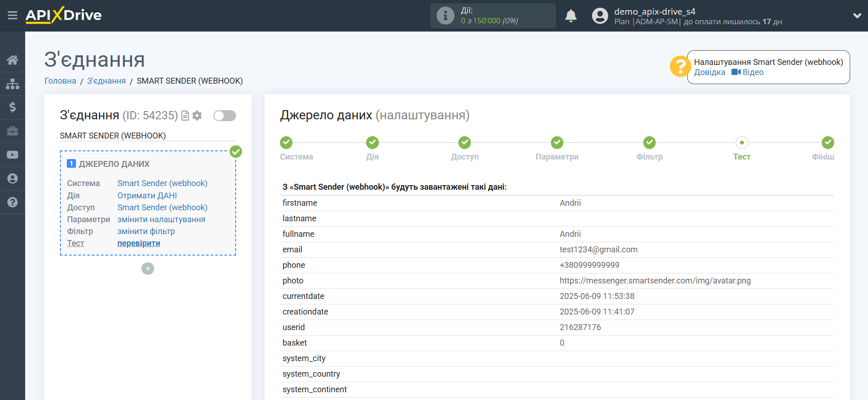This screenshot has width=868, height=400.
Task: Open the Відео help link
Action: point(748,72)
